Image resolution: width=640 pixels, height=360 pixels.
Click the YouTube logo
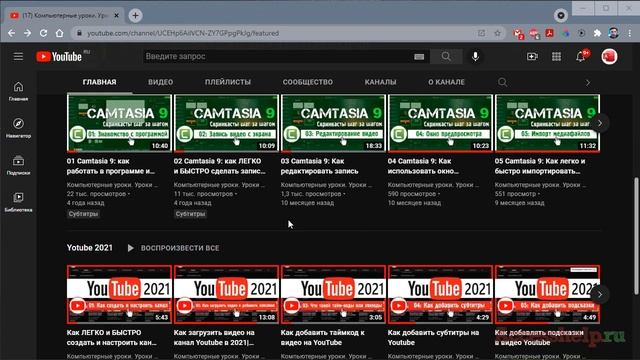tap(60, 56)
